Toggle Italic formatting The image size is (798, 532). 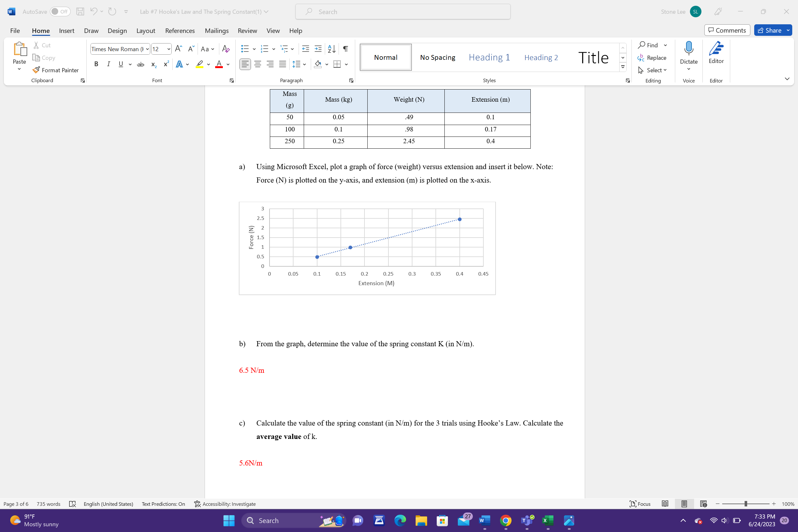click(x=109, y=64)
